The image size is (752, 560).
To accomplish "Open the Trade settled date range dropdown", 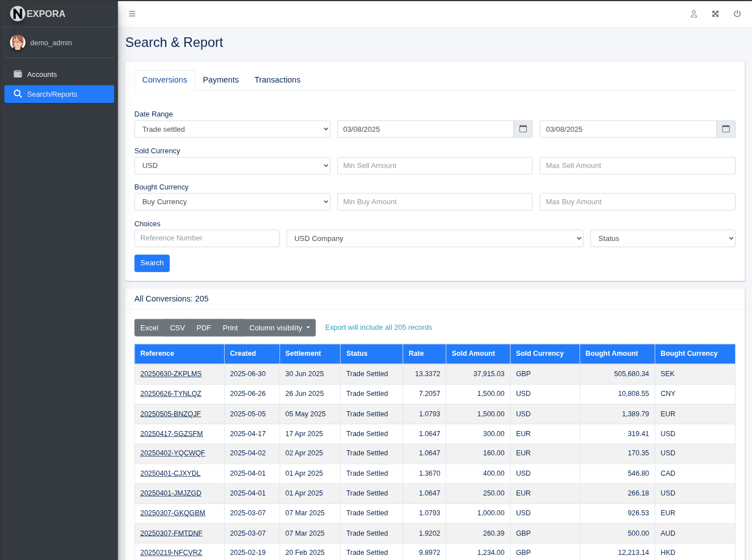I will pos(231,129).
